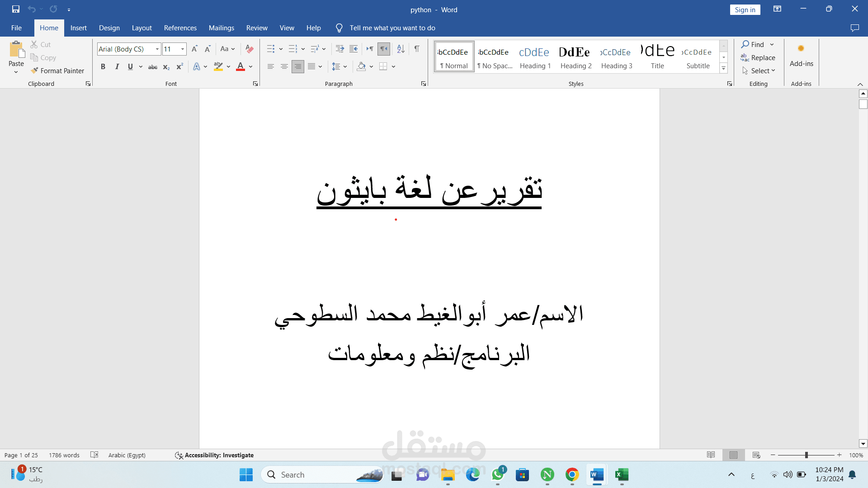Click the Tell me what you want to do box
The width and height of the screenshot is (868, 488).
click(x=392, y=28)
